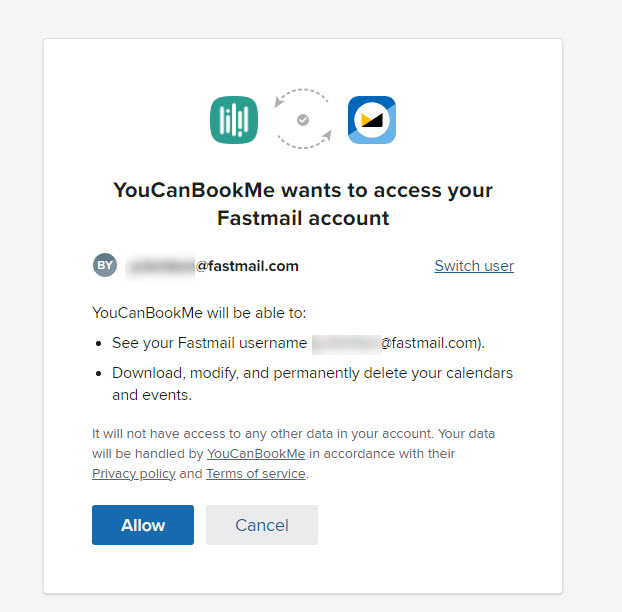
Task: Open the Terms of service link
Action: [256, 474]
